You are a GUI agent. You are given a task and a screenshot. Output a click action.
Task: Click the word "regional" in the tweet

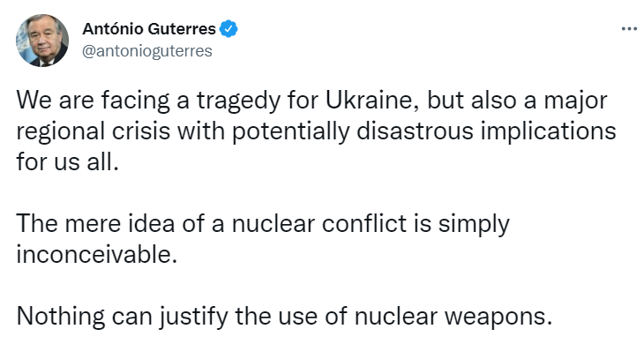(x=60, y=132)
